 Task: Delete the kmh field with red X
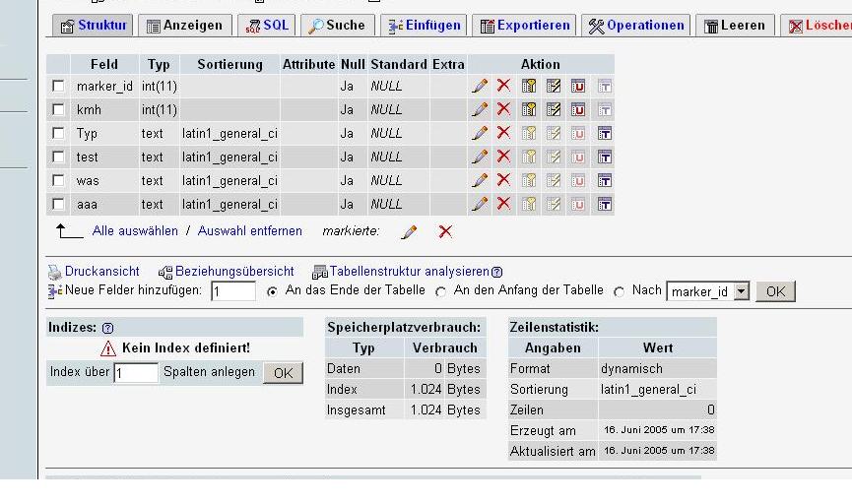pos(503,109)
